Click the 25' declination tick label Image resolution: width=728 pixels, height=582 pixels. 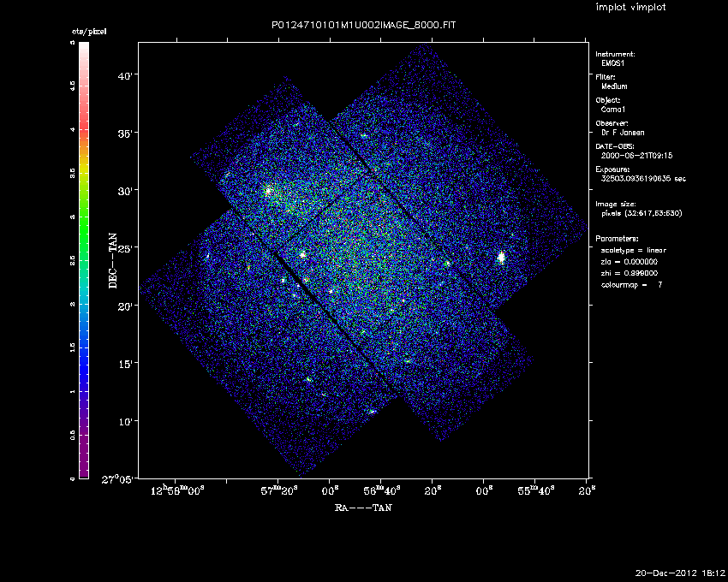tap(125, 248)
